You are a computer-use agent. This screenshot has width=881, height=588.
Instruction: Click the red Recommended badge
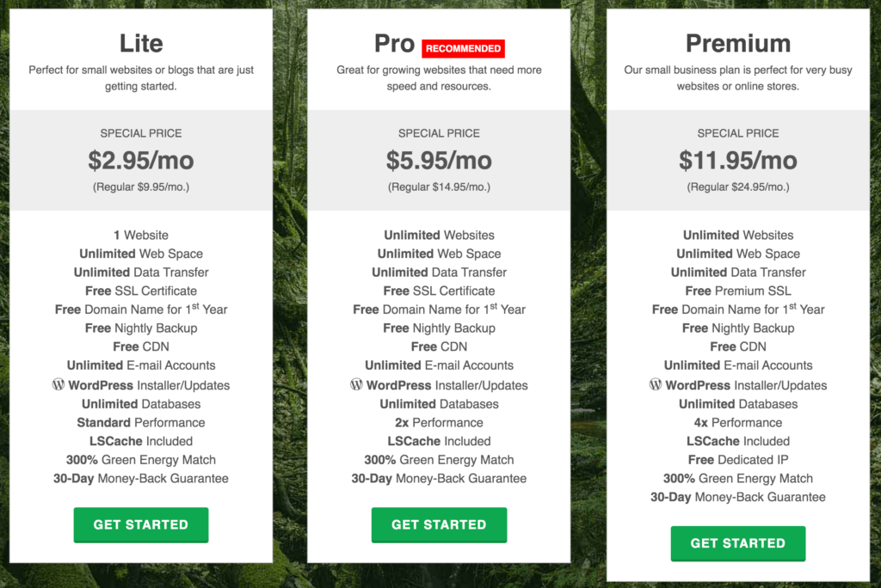(463, 48)
